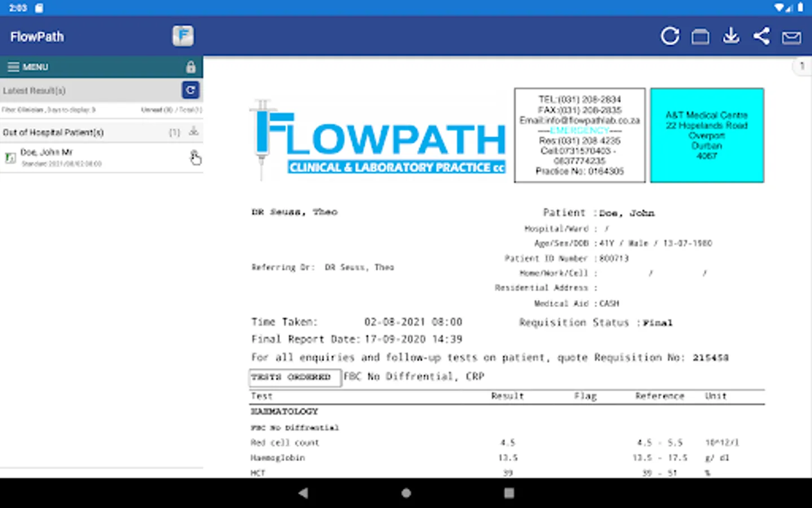This screenshot has height=508, width=812.
Task: Tap the Android back button
Action: pyautogui.click(x=303, y=493)
